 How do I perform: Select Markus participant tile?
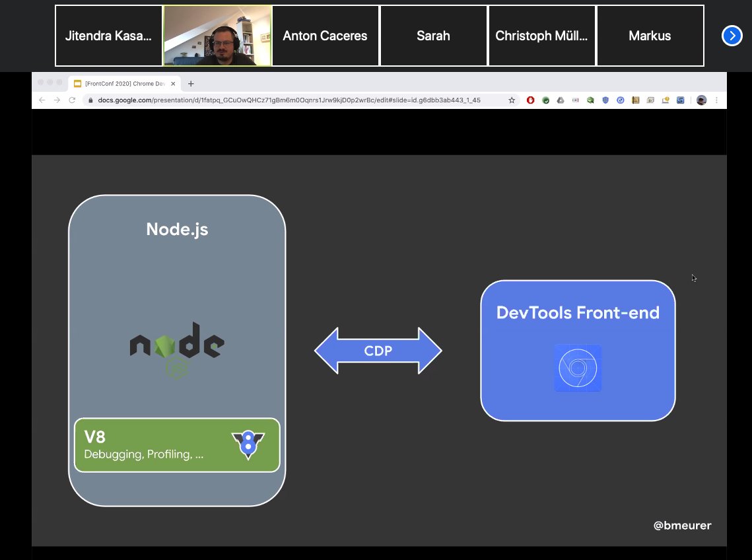coord(650,36)
